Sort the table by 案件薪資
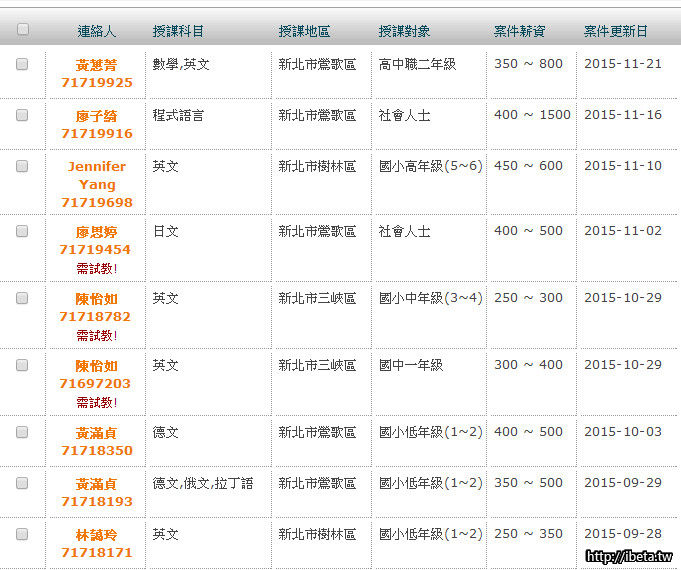The height and width of the screenshot is (570, 681). (x=519, y=31)
